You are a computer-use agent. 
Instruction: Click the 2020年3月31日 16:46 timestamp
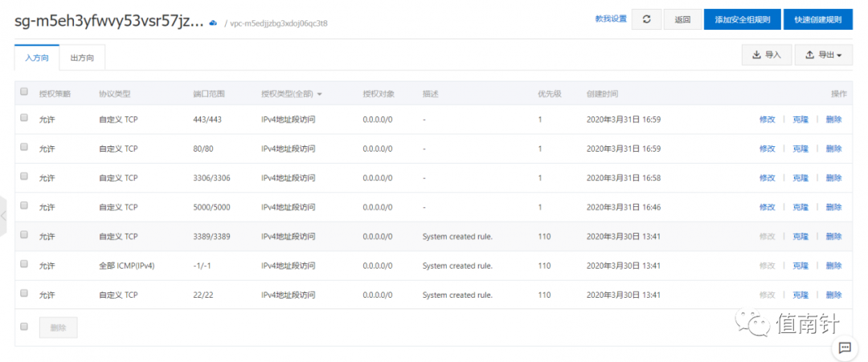(x=624, y=207)
